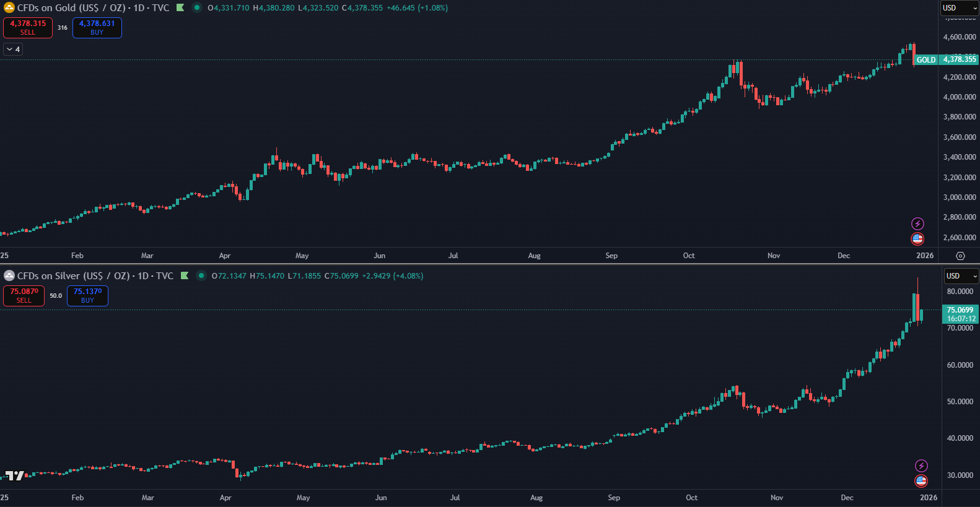The height and width of the screenshot is (507, 980).
Task: Click the TradingView logo in bottom-left corner
Action: point(14,475)
